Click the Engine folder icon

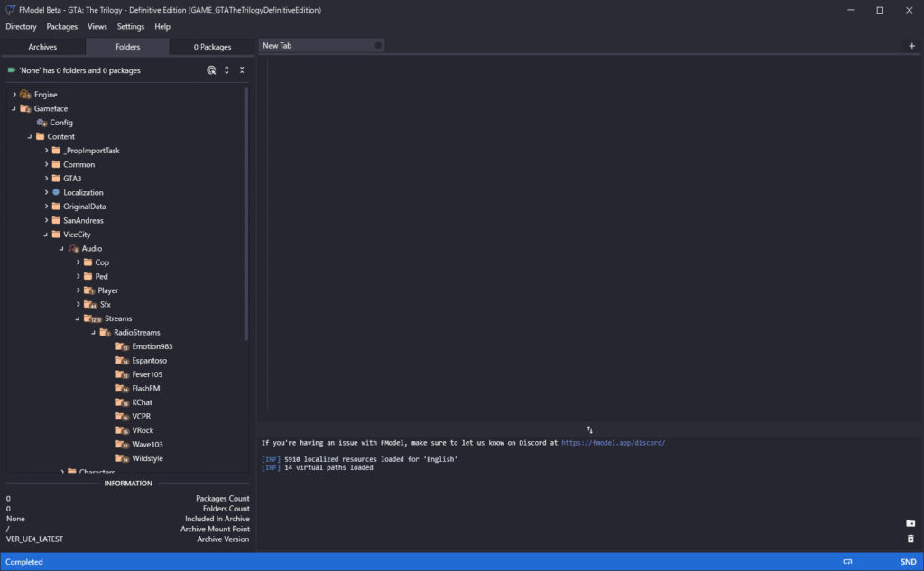[25, 95]
